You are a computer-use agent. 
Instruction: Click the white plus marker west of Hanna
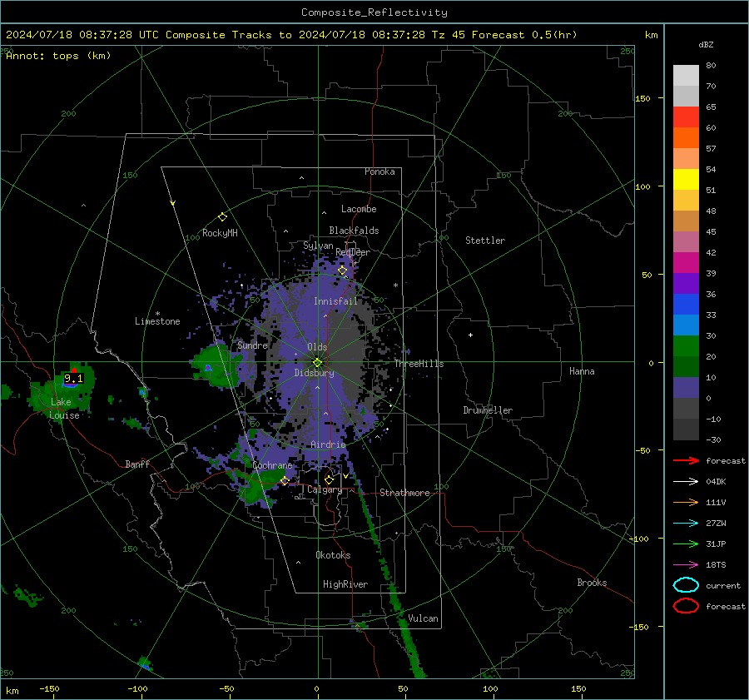(x=470, y=335)
